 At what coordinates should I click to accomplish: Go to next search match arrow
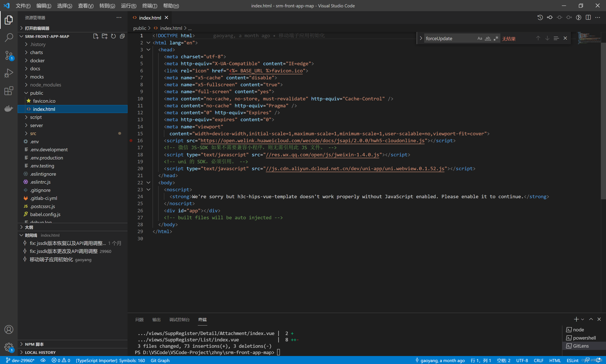[x=547, y=38]
